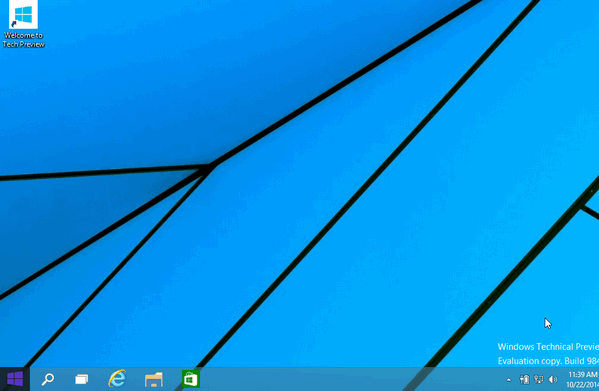The image size is (599, 391).
Task: Launch the Windows Store app
Action: pyautogui.click(x=191, y=379)
